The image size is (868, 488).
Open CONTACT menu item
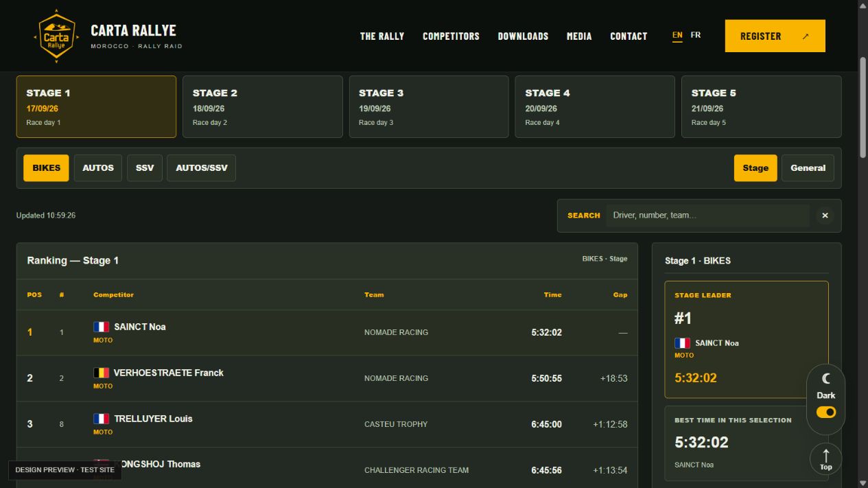(629, 36)
